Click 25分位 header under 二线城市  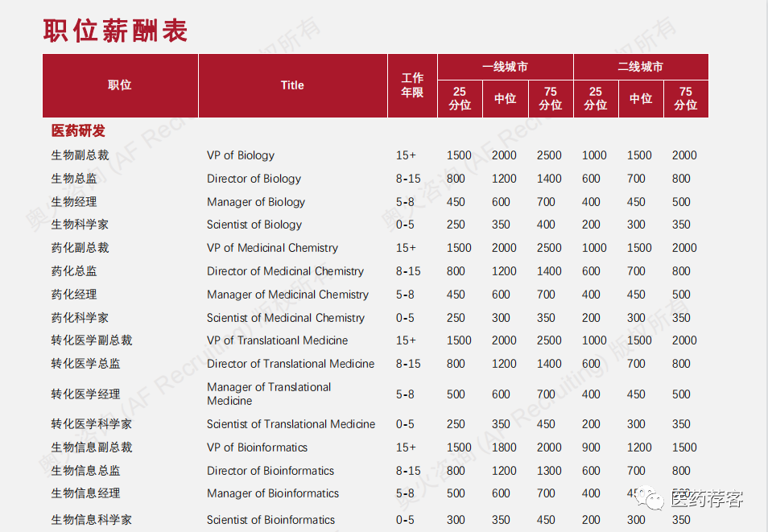pyautogui.click(x=596, y=98)
